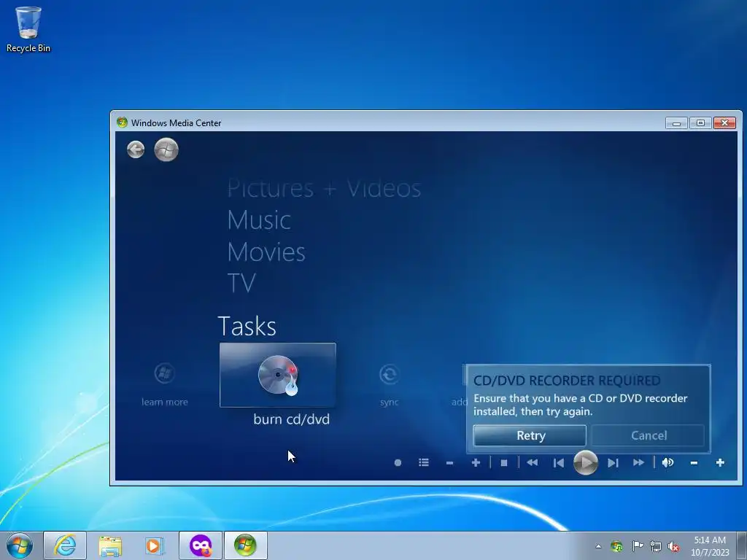Viewport: 747px width, 560px height.
Task: Select the Music menu category
Action: (259, 220)
